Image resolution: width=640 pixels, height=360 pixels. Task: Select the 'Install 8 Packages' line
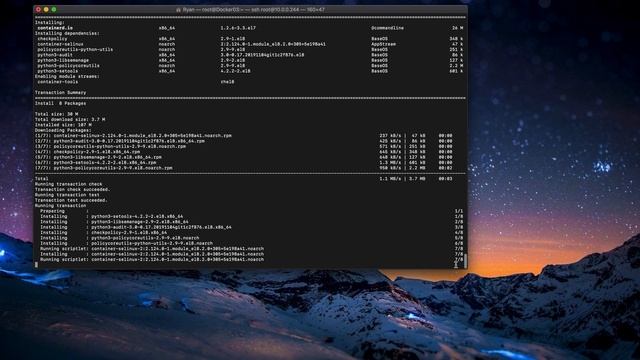point(60,103)
